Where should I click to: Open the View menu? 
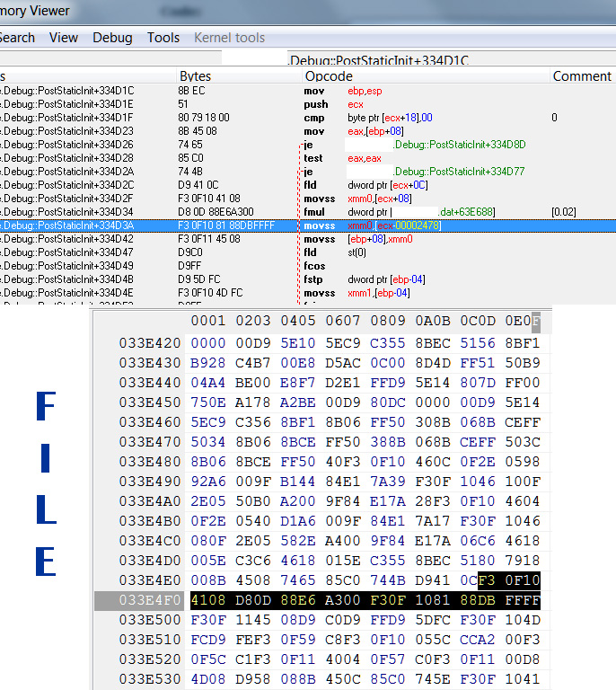tap(64, 38)
